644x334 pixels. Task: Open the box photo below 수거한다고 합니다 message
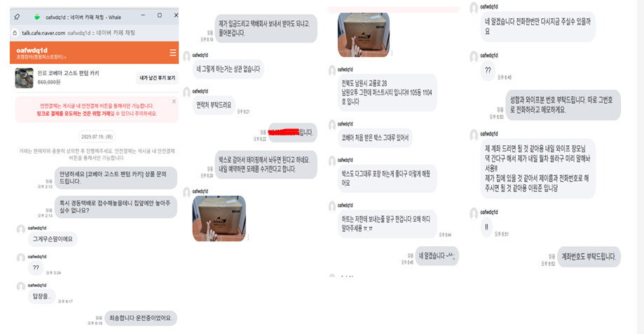click(219, 218)
